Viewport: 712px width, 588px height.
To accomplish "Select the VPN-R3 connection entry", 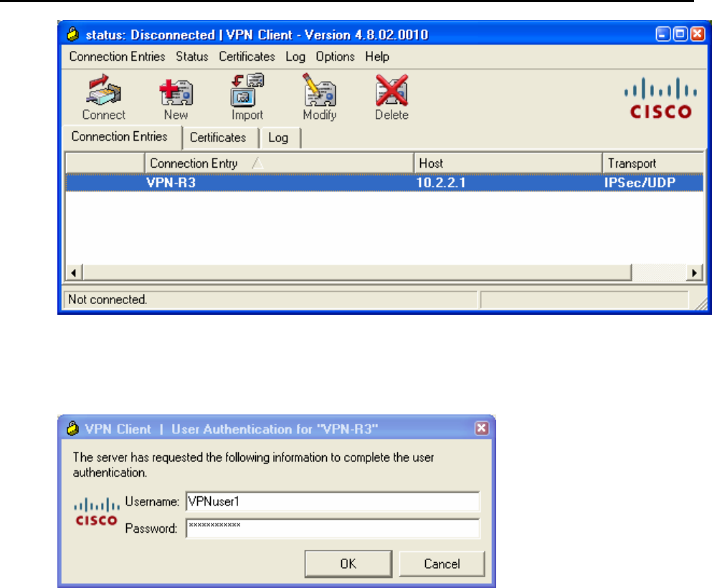I will [x=384, y=183].
